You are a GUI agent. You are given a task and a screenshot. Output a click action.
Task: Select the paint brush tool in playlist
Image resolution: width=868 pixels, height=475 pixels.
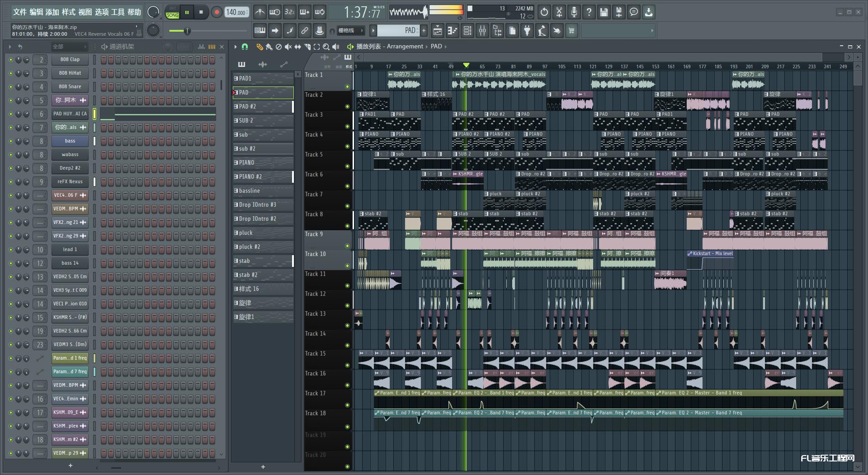tap(269, 47)
